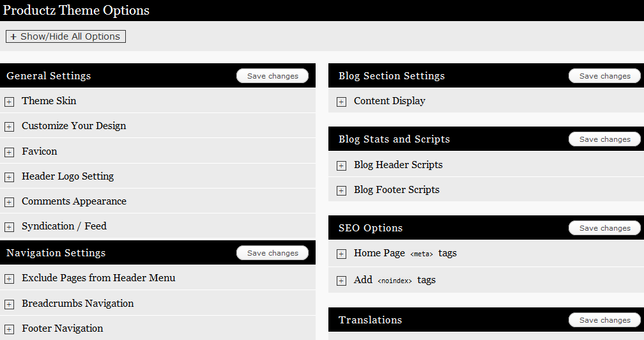Save changes in Translations section
This screenshot has width=644, height=340.
pyautogui.click(x=604, y=320)
